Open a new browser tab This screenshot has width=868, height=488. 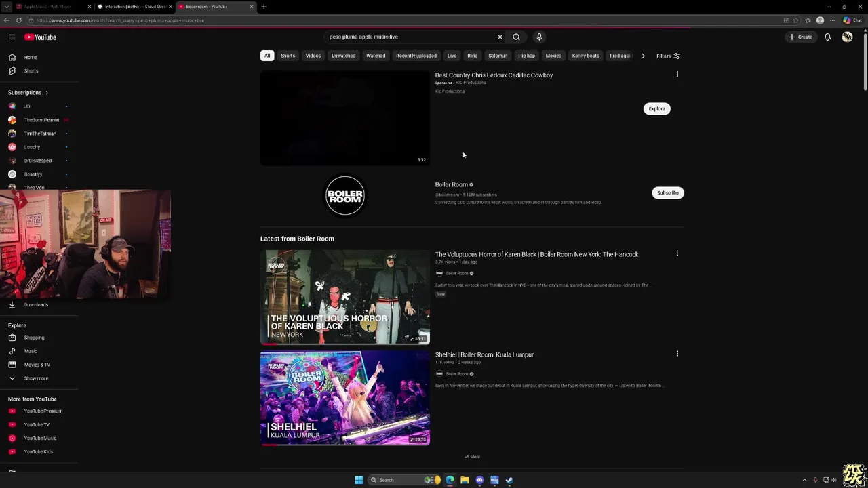point(264,7)
